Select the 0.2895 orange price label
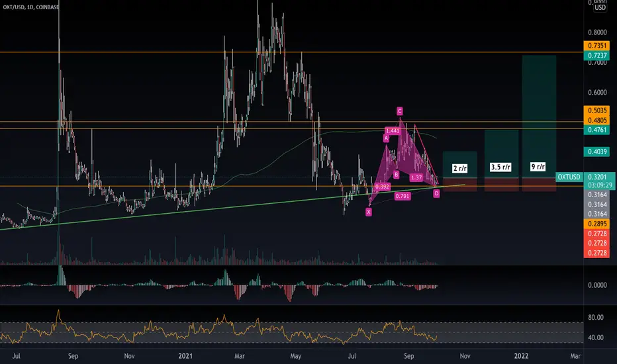 596,224
